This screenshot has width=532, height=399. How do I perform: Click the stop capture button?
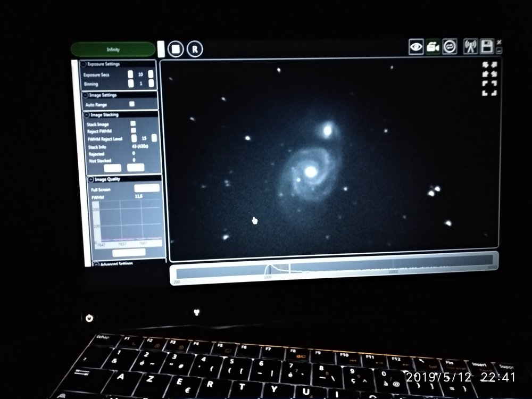[176, 49]
